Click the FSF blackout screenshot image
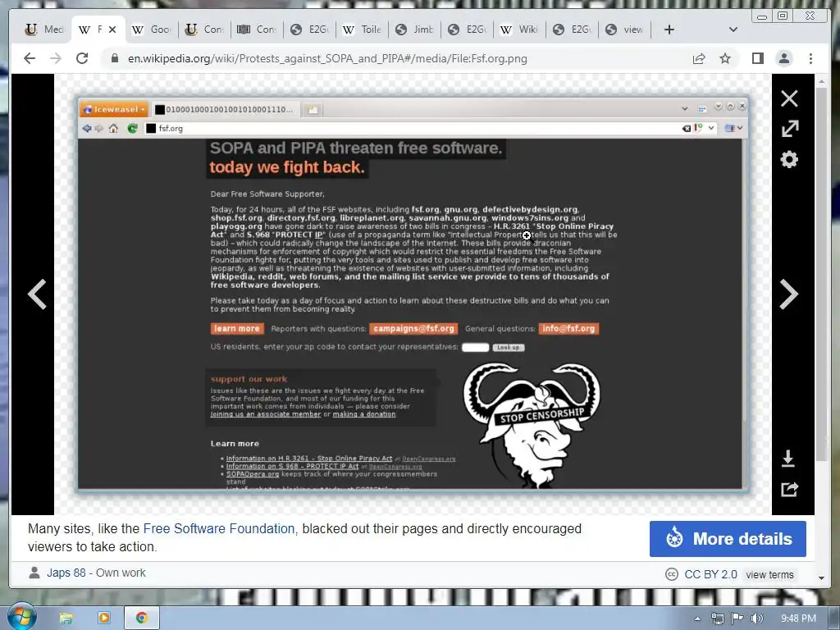840x630 pixels. 413,294
